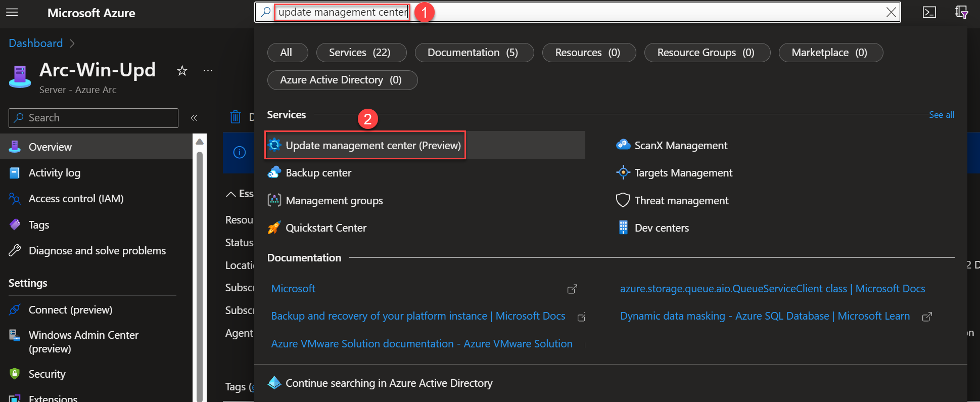Open Targets Management service
The width and height of the screenshot is (980, 402).
(x=674, y=173)
